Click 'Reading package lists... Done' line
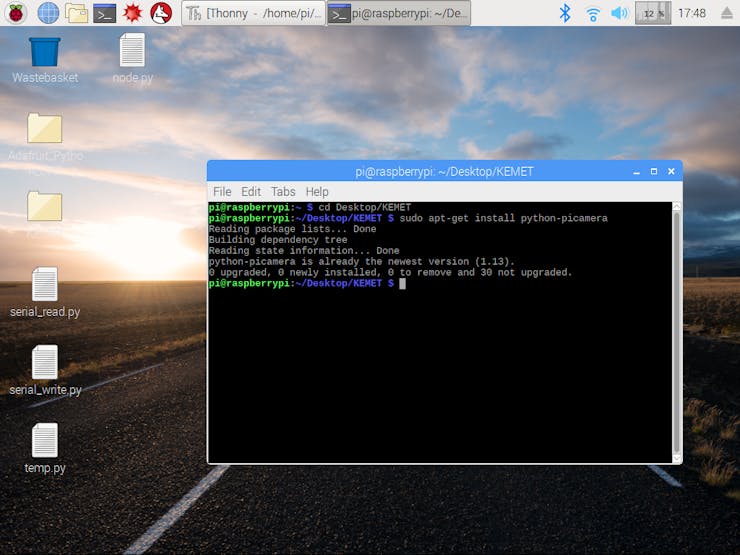 tap(293, 229)
